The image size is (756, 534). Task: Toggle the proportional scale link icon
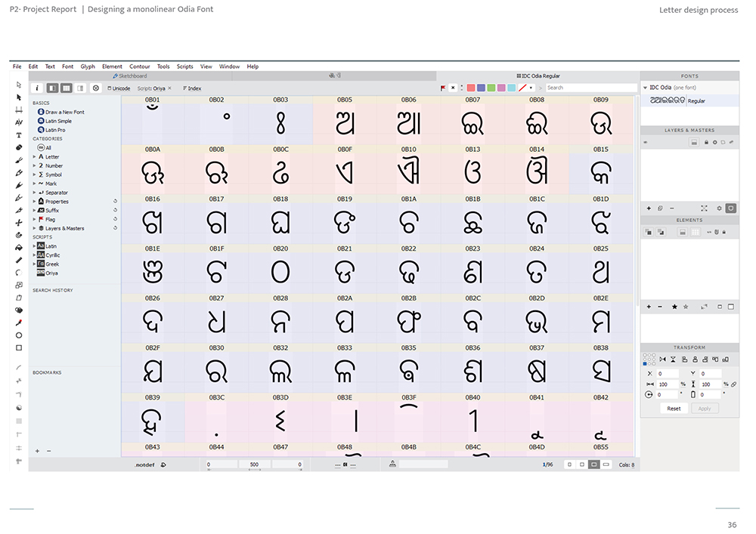pos(733,384)
